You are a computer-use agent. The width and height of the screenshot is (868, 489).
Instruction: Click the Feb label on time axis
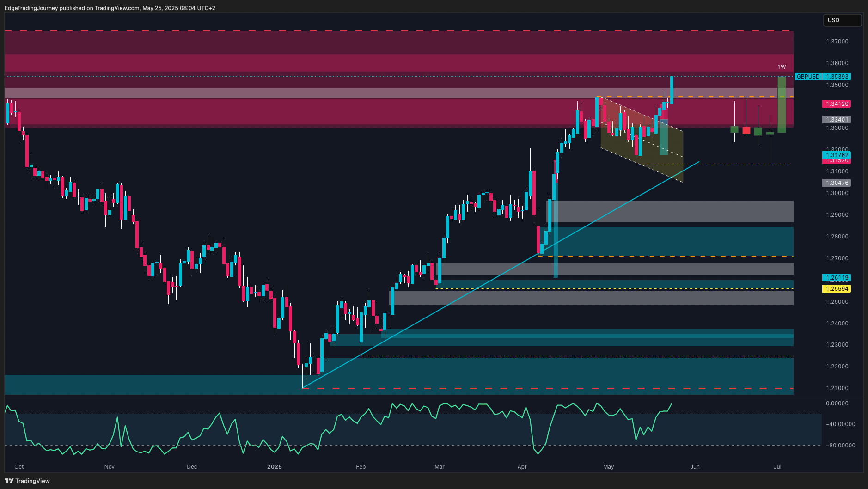pyautogui.click(x=361, y=467)
